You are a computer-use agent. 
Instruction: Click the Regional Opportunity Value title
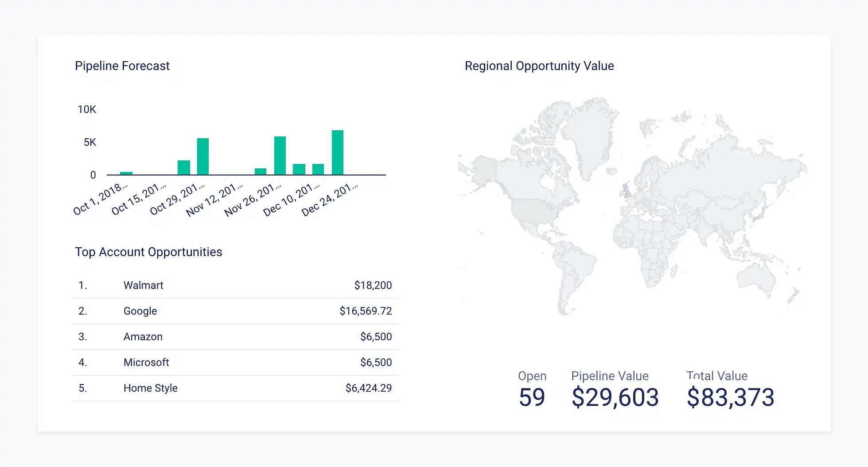[539, 66]
